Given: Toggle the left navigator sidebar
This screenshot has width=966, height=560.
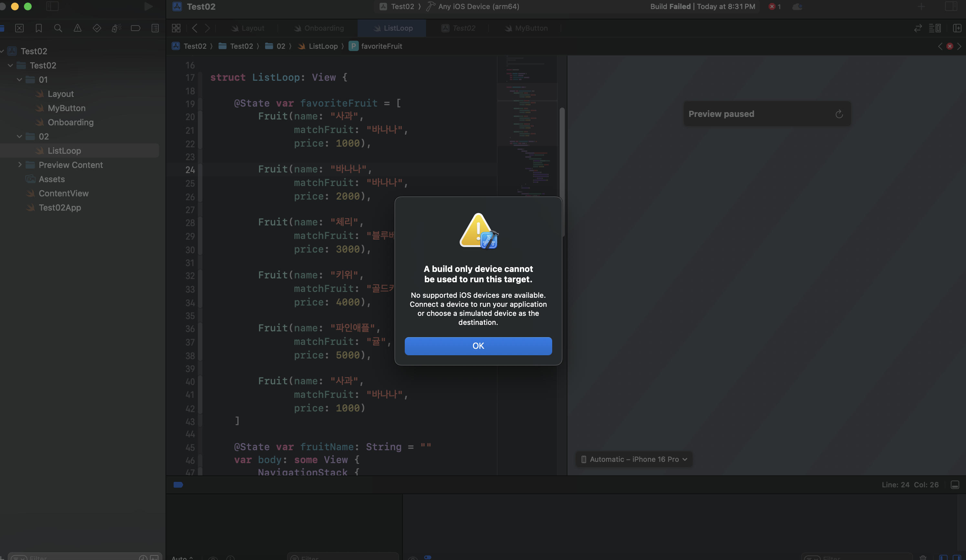Looking at the screenshot, I should 52,6.
